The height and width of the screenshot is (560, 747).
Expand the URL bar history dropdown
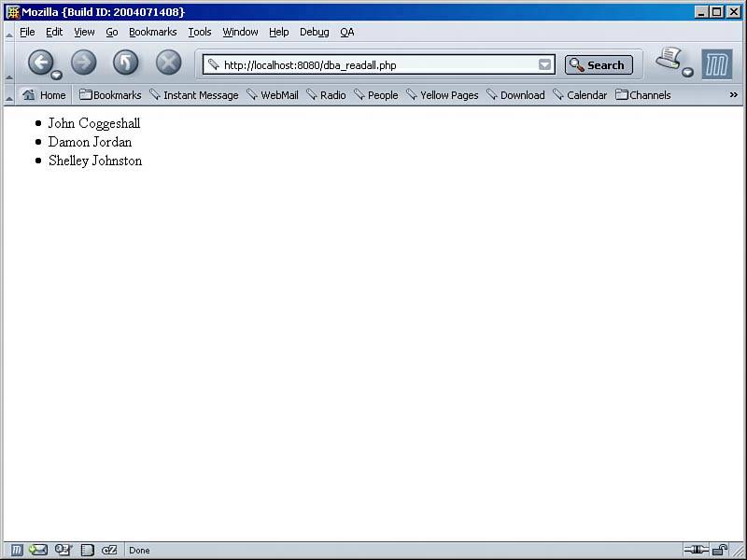tap(544, 65)
